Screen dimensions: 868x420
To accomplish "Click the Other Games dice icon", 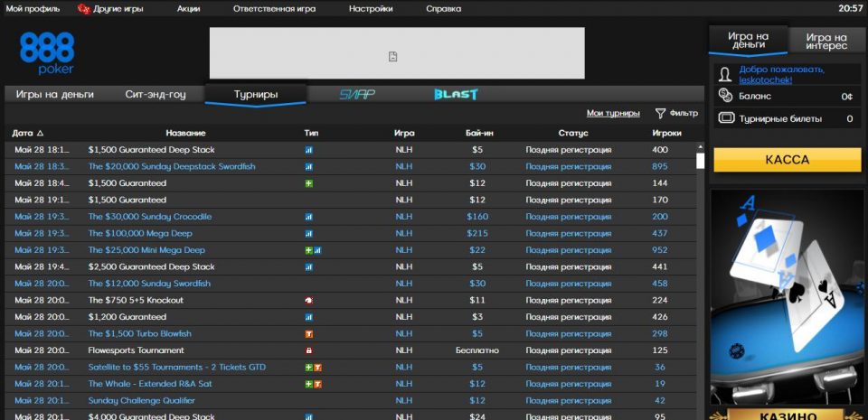I will coord(84,8).
